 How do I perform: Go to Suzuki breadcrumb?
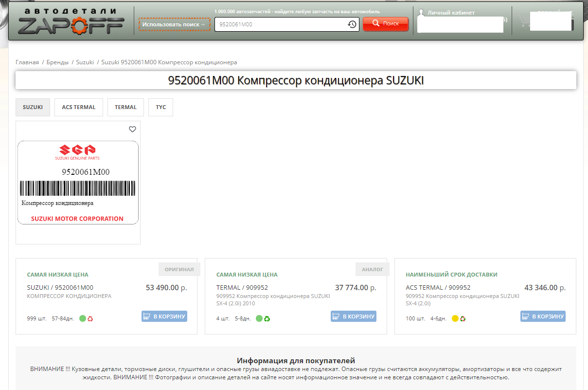point(85,62)
